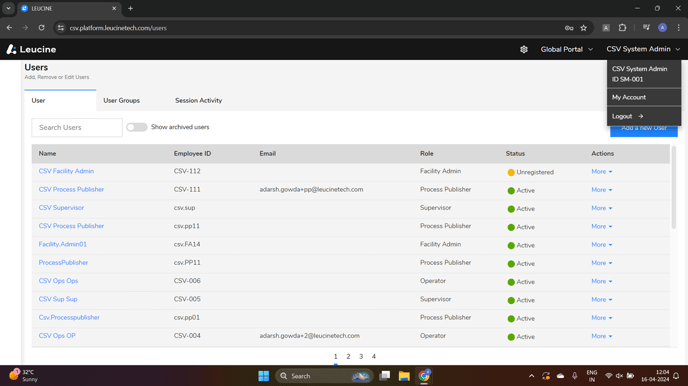Open the password key icon in address bar
Screen dimensions: 688x386
569,28
